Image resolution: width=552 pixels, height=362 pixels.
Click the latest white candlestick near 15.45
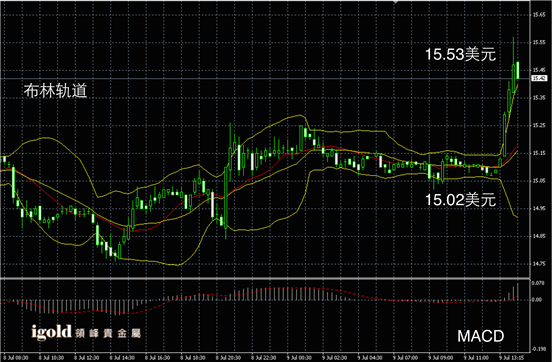pyautogui.click(x=518, y=70)
